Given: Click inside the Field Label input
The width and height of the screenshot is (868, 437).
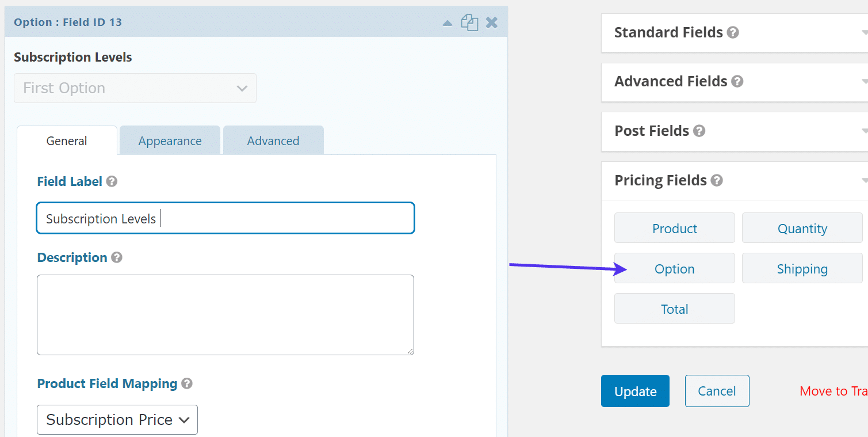Looking at the screenshot, I should point(225,218).
